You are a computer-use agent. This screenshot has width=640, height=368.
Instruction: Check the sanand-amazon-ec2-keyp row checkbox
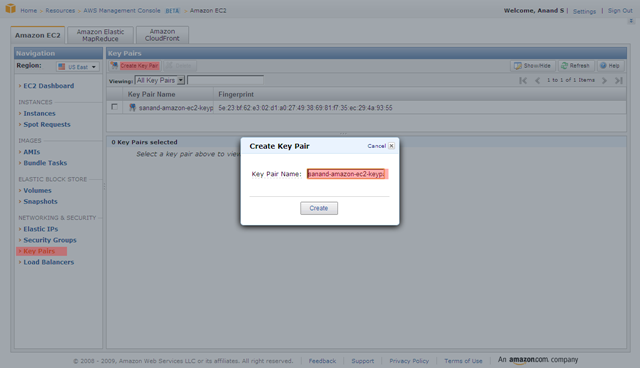tap(114, 107)
